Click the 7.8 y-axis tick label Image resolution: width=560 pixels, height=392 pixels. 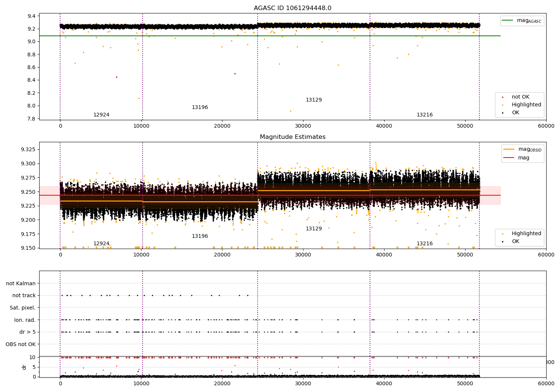point(31,119)
